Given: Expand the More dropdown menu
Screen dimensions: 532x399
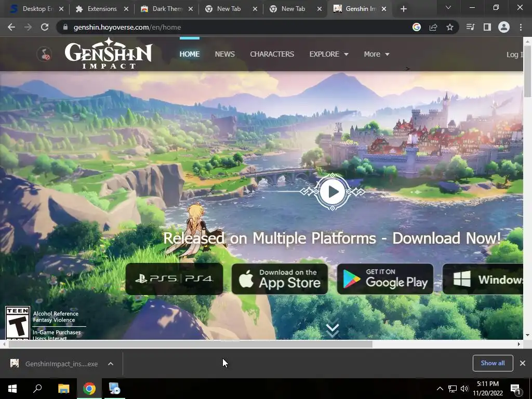Looking at the screenshot, I should (377, 54).
